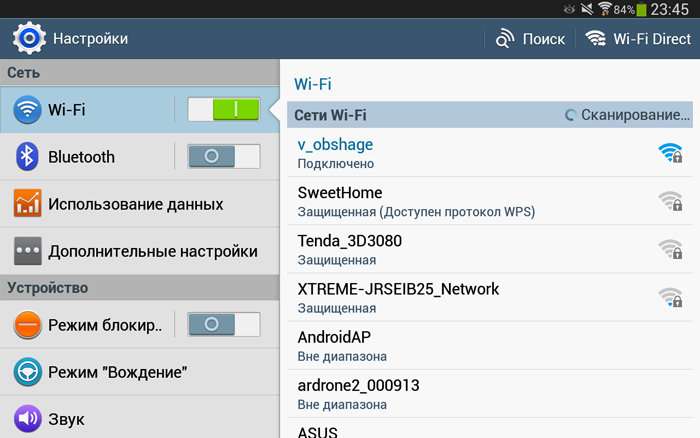This screenshot has height=438, width=700.
Task: Turn off the Wi-Fi switch
Action: (x=223, y=110)
